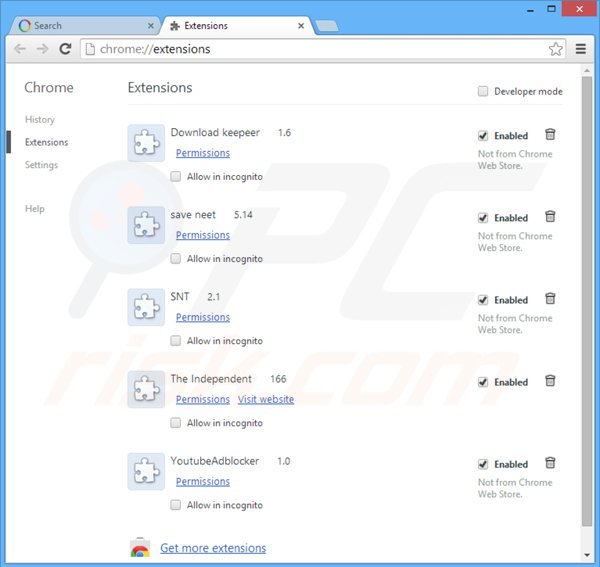Screen dimensions: 600x567
Task: View Permissions for The Independent
Action: click(x=203, y=399)
